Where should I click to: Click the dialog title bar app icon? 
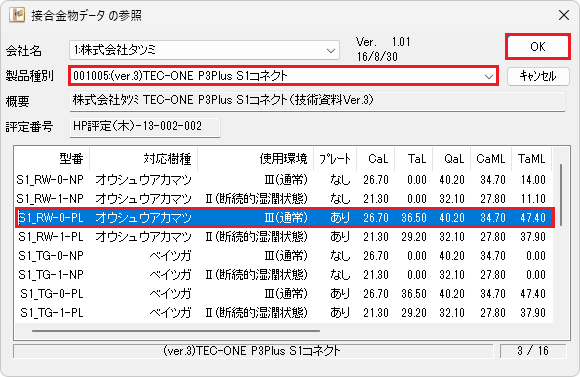pyautogui.click(x=17, y=15)
